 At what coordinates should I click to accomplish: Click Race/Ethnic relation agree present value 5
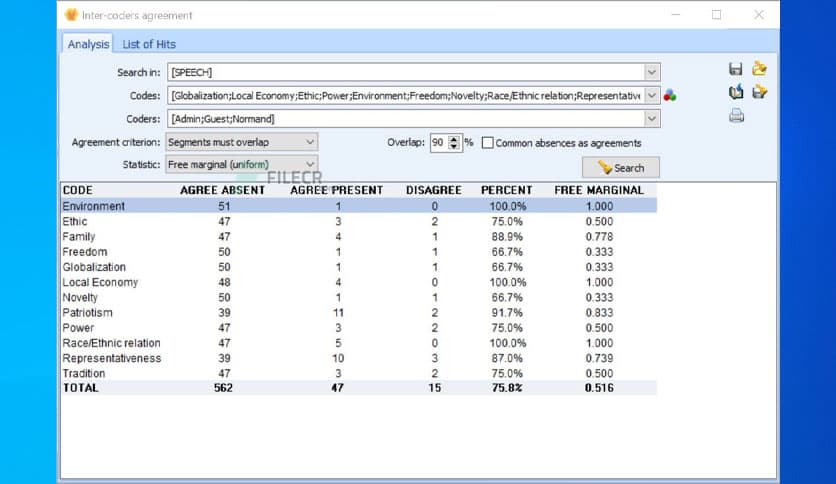pos(338,343)
